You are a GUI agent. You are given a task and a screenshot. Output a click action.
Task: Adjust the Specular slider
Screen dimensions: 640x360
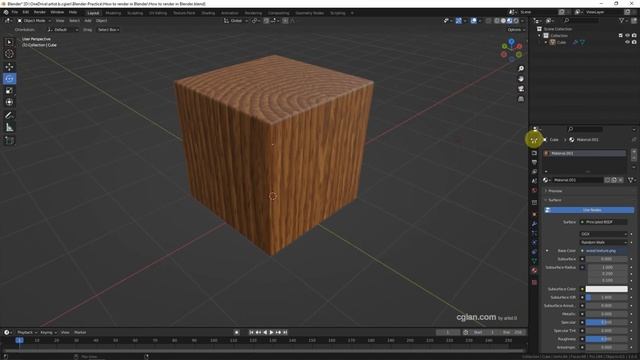[607, 322]
